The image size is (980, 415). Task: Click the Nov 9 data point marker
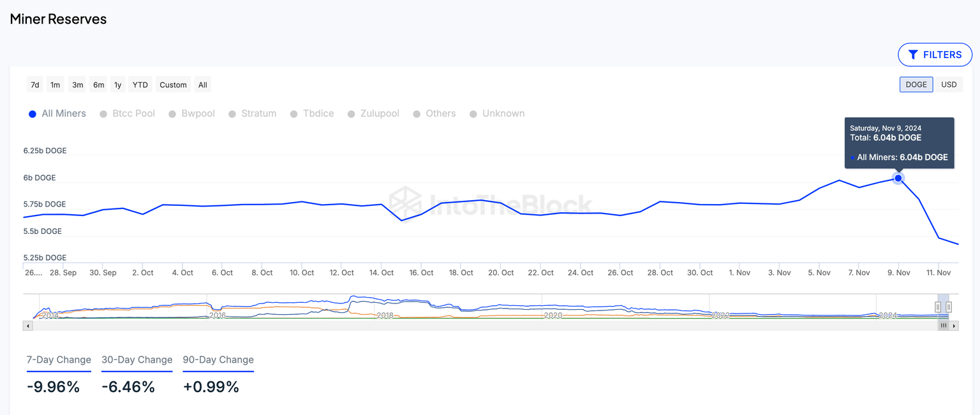(898, 178)
